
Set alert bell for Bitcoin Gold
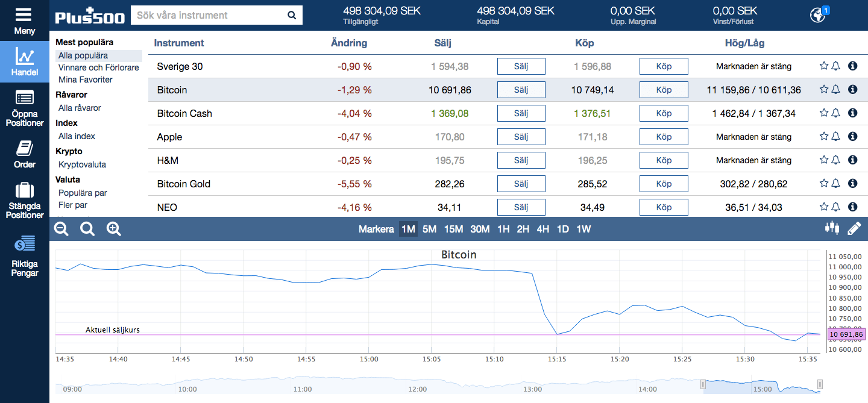pyautogui.click(x=835, y=184)
